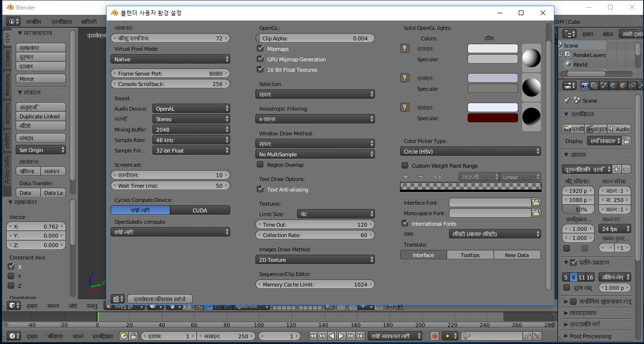
Task: Uncheck GPU Mipmap Generation
Action: pyautogui.click(x=260, y=59)
